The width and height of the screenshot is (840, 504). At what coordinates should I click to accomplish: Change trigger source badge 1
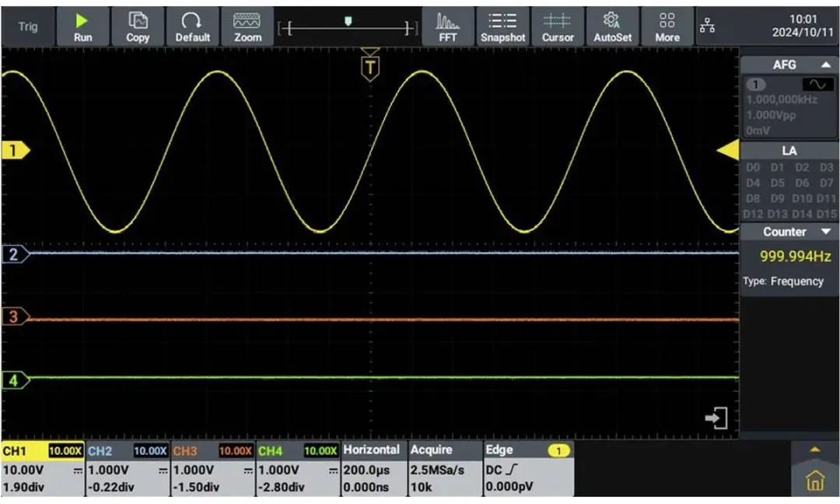tap(558, 451)
